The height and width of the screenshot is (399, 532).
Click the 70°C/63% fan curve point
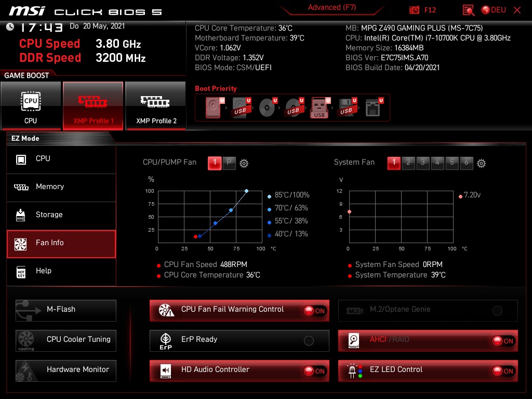click(x=231, y=210)
